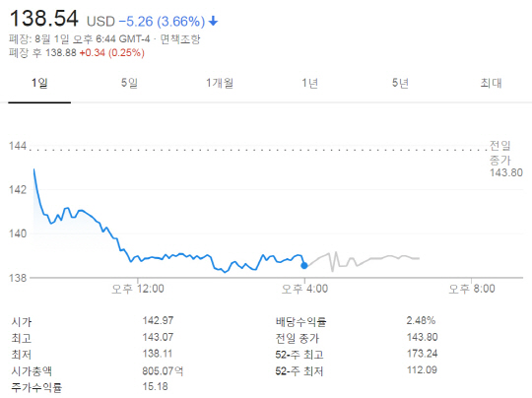Click the 주가수익률 row label
Screen dimensions: 532x398
[36, 387]
